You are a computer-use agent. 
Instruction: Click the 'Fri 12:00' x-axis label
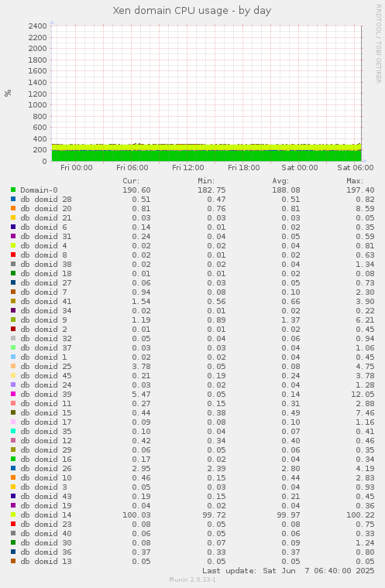tap(187, 168)
